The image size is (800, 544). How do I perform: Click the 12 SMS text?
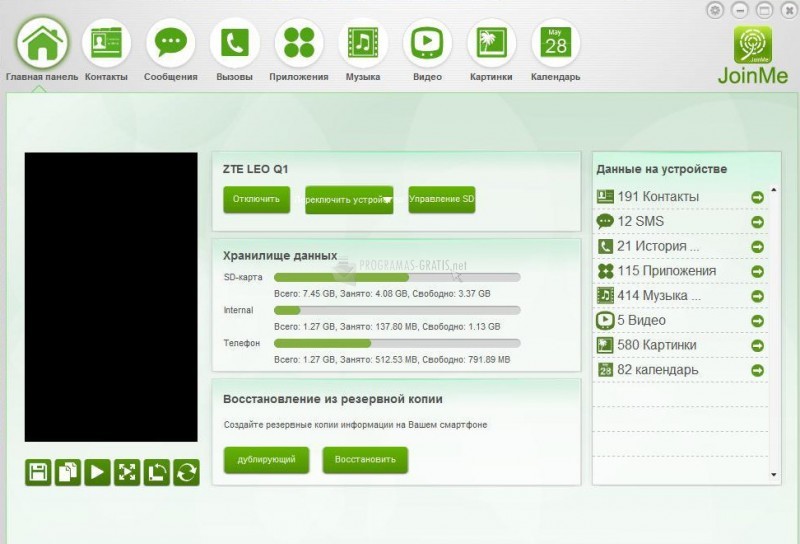coord(641,221)
